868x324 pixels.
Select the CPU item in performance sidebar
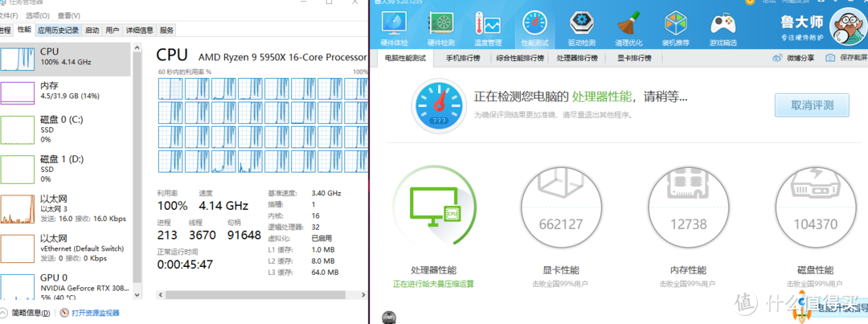click(65, 58)
